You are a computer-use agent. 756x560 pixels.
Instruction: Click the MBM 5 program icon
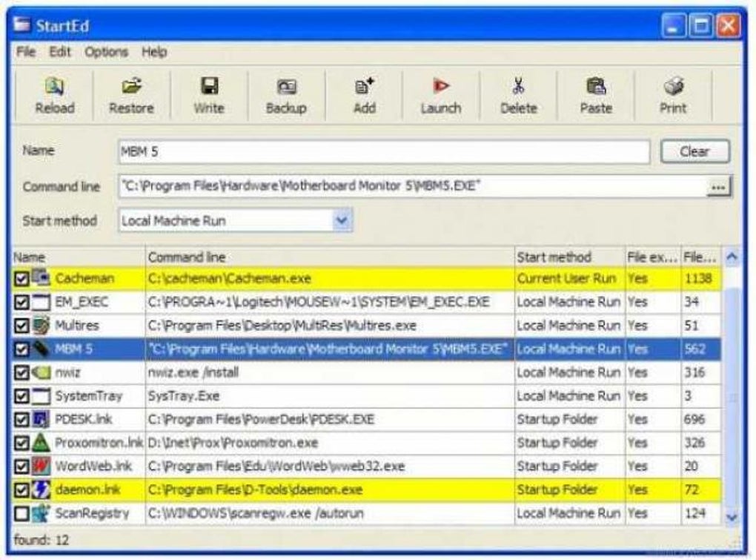tap(41, 349)
